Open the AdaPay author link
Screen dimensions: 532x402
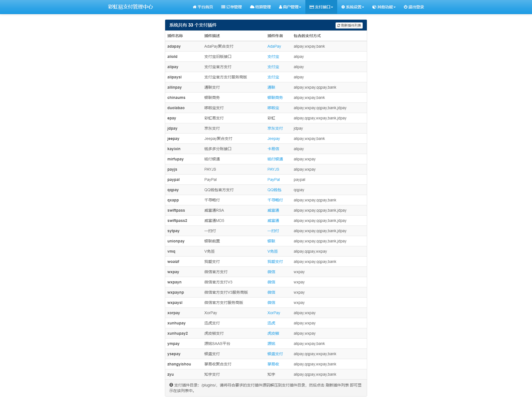coord(274,46)
